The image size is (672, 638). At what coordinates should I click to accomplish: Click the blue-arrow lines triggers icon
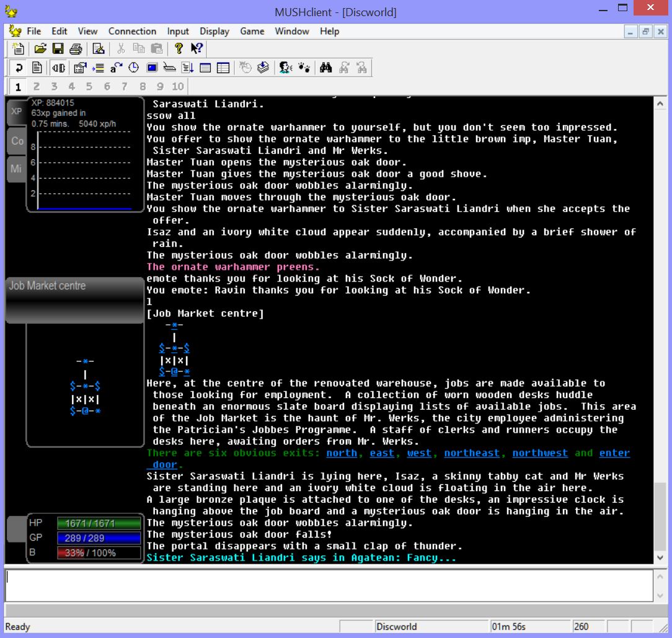98,68
